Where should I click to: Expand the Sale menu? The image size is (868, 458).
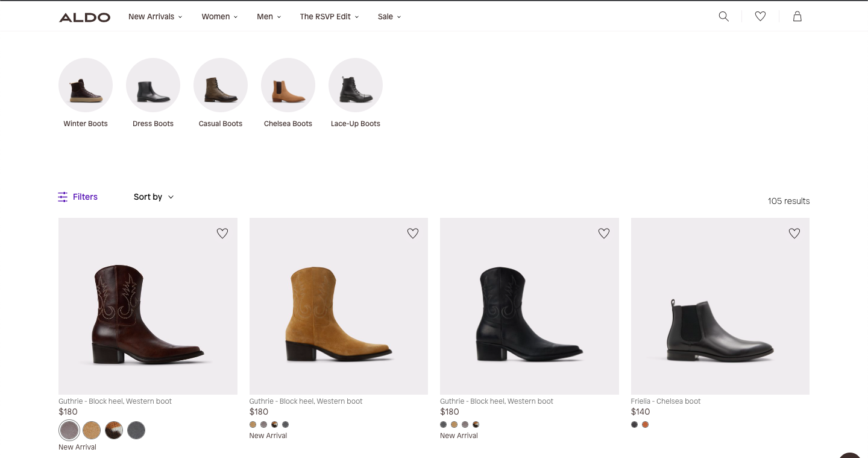pos(389,17)
